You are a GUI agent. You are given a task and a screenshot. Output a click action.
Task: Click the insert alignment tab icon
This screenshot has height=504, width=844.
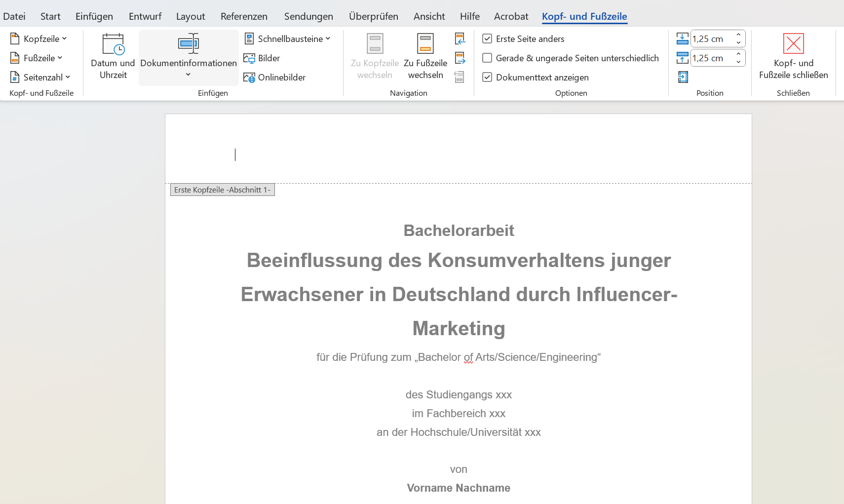click(683, 77)
